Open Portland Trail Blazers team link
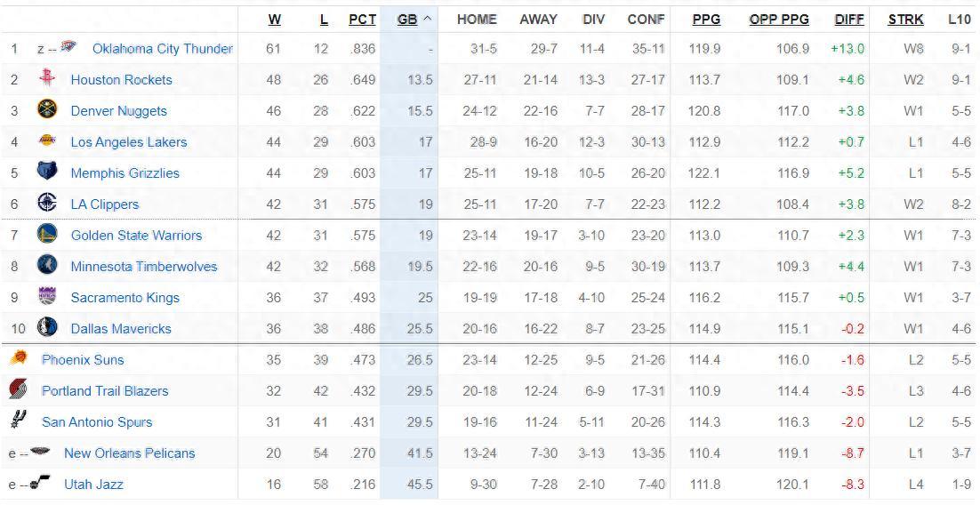The image size is (980, 505). point(105,390)
